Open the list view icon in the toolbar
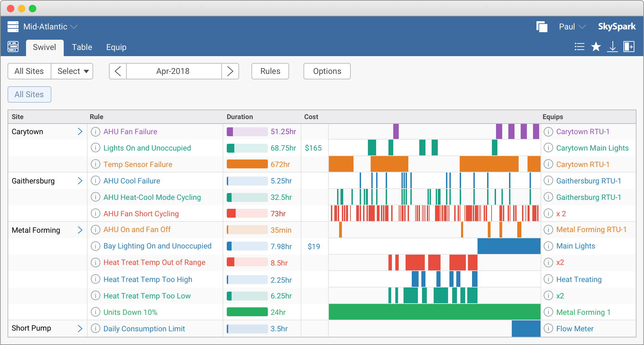Screen dimensions: 644x345 pos(580,47)
